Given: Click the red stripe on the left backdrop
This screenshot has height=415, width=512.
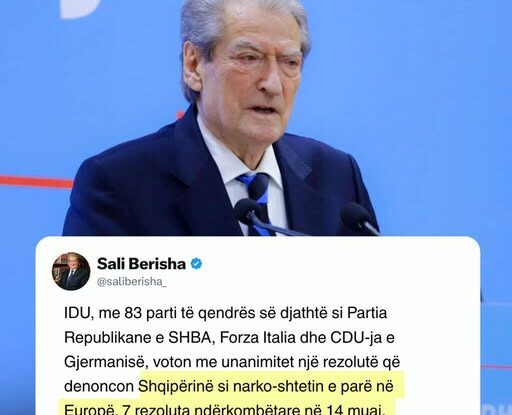Looking at the screenshot, I should pos(36,182).
